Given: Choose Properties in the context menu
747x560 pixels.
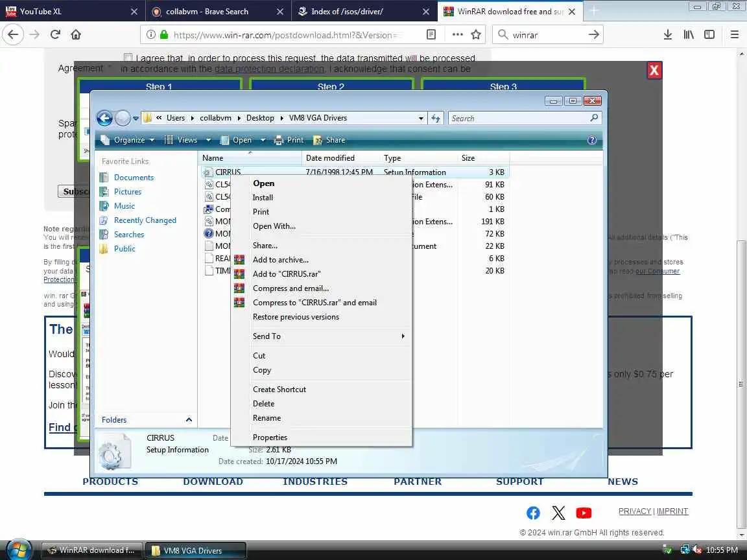Looking at the screenshot, I should click(322, 437).
